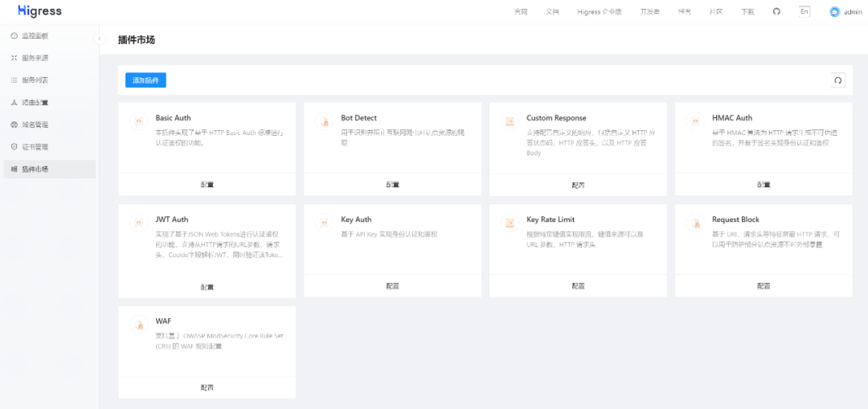Viewport: 868px width, 409px height.
Task: Click the Basic Auth title text
Action: pos(174,118)
